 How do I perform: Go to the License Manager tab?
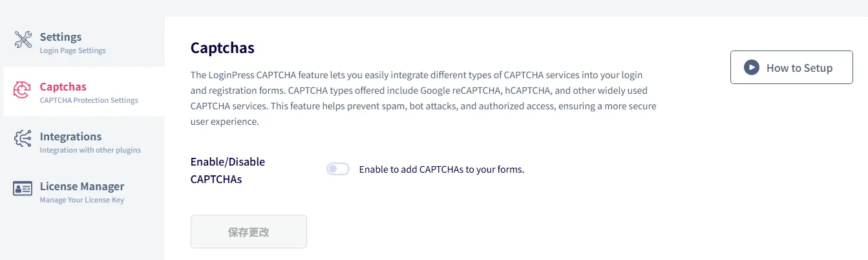click(84, 191)
